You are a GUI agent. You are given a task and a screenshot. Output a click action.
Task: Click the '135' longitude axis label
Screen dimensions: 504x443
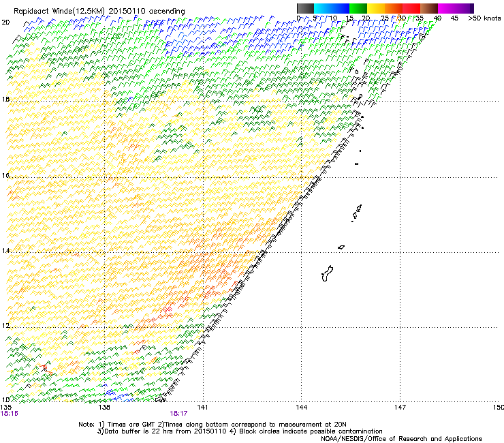(x=6, y=408)
